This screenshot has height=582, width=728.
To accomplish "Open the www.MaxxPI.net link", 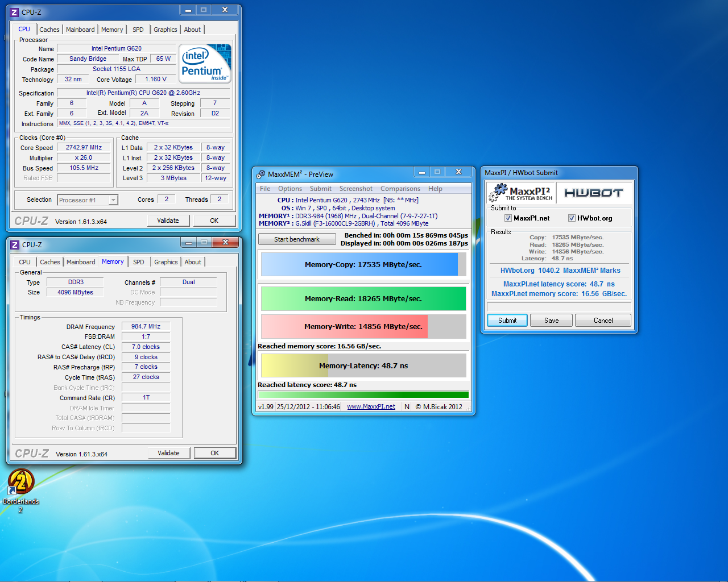I will pyautogui.click(x=371, y=406).
